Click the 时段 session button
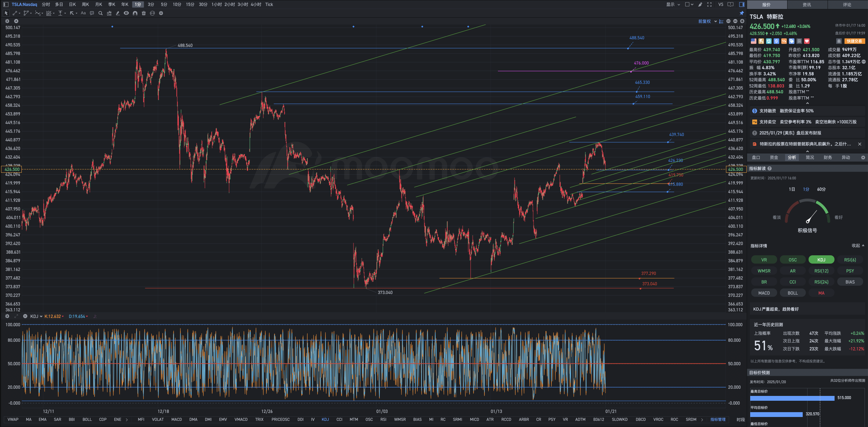 740,420
